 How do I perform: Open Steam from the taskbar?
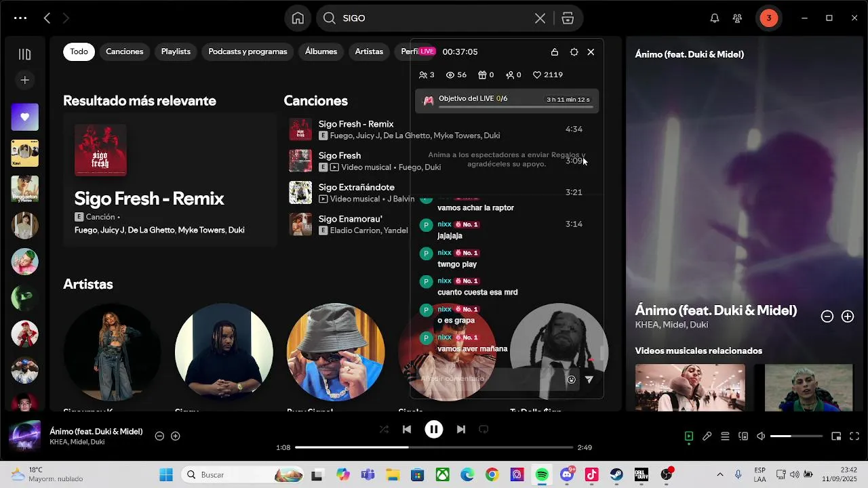pos(616,474)
